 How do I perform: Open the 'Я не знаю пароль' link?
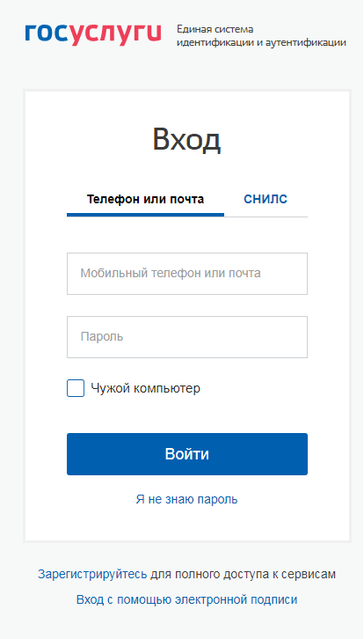point(186,499)
